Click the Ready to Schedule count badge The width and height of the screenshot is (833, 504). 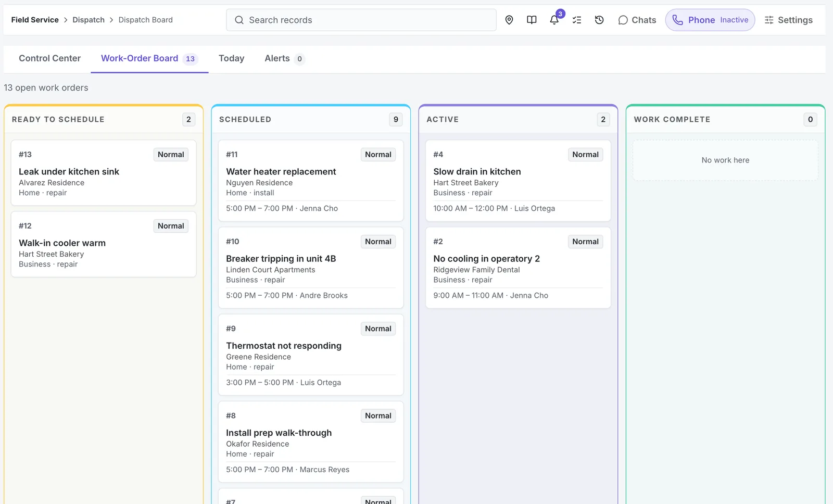[188, 119]
